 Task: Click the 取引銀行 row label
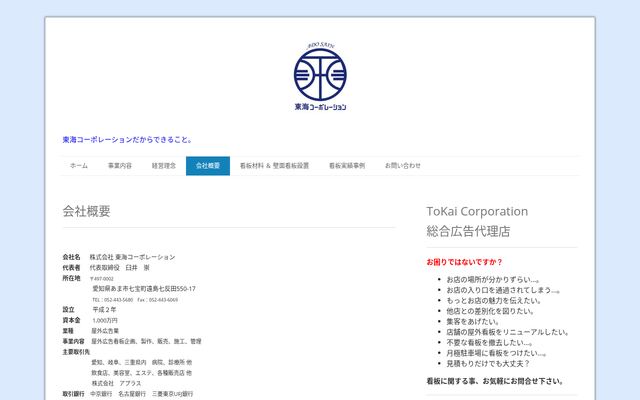click(73, 394)
